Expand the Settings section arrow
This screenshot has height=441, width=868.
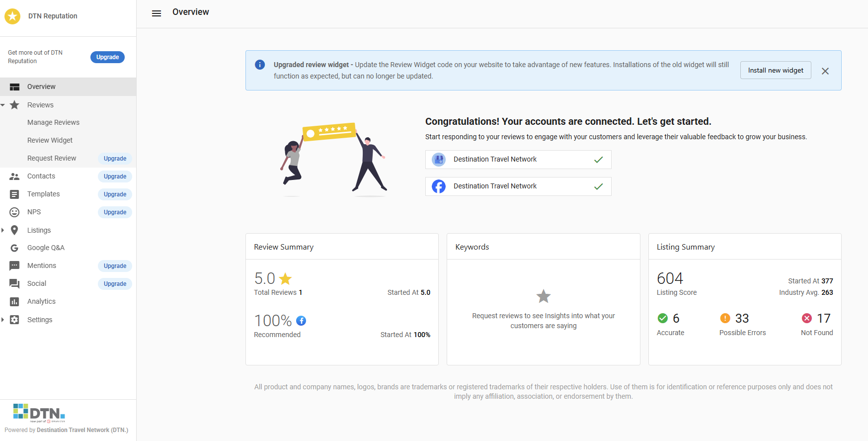3,320
